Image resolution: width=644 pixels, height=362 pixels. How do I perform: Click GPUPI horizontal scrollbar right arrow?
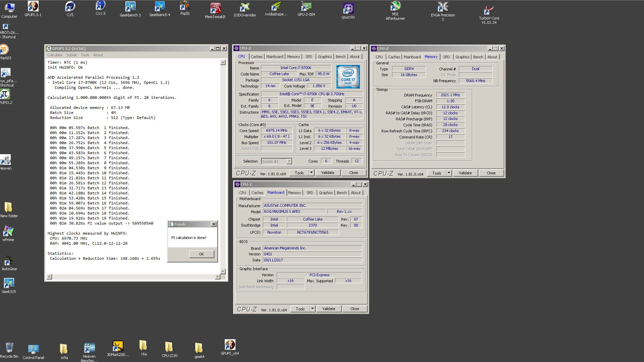[218, 277]
